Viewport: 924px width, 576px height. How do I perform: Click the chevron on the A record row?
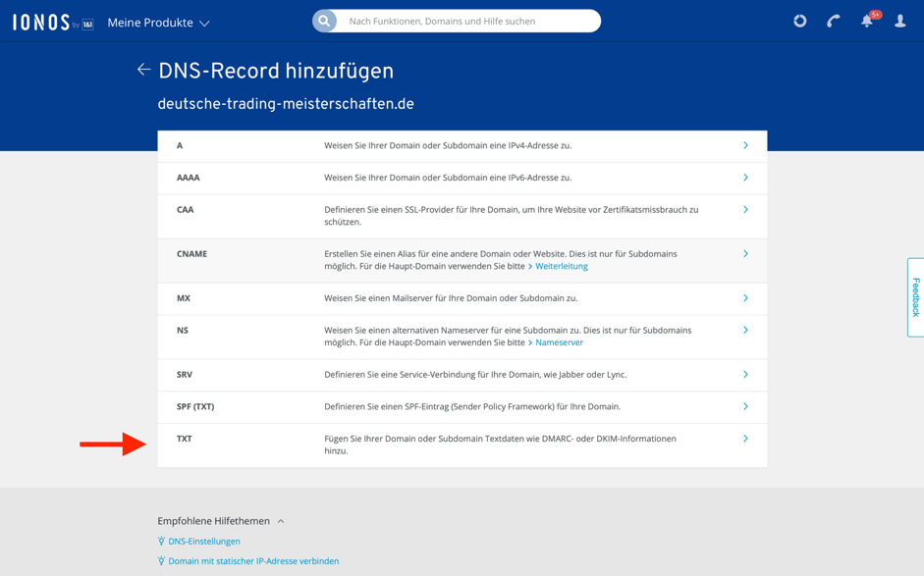pos(745,145)
